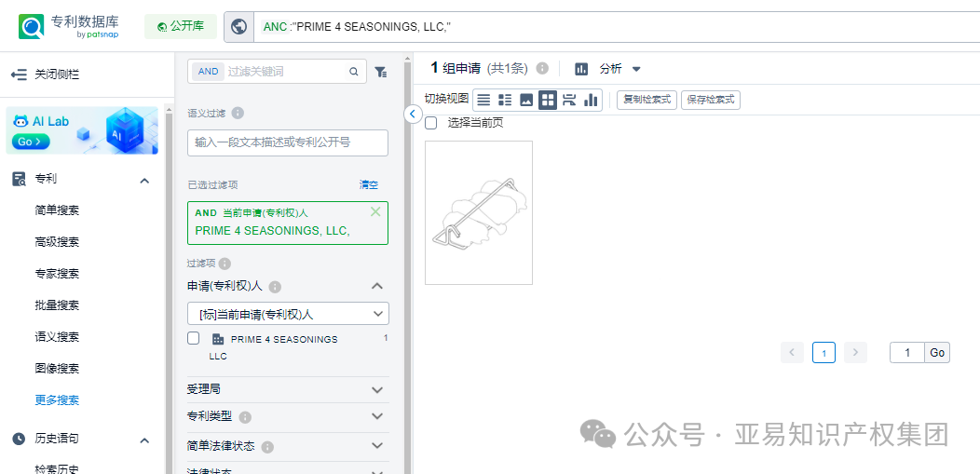The height and width of the screenshot is (474, 980).
Task: Show info for 过滤项
Action: (225, 264)
